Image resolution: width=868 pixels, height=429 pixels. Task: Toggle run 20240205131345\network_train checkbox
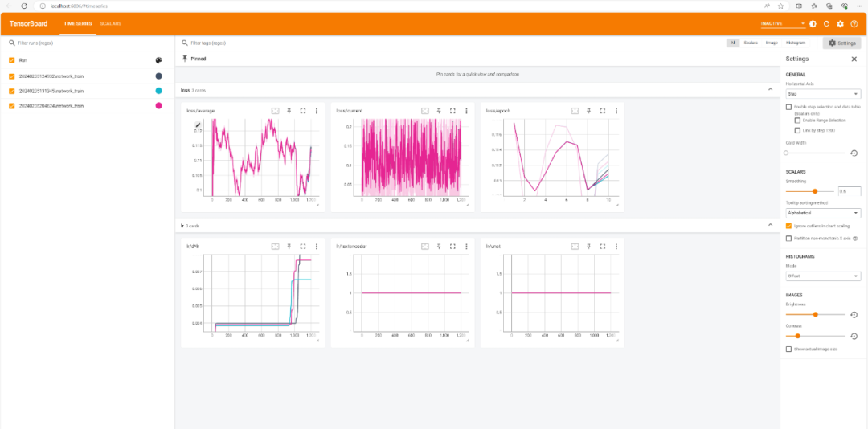point(11,91)
